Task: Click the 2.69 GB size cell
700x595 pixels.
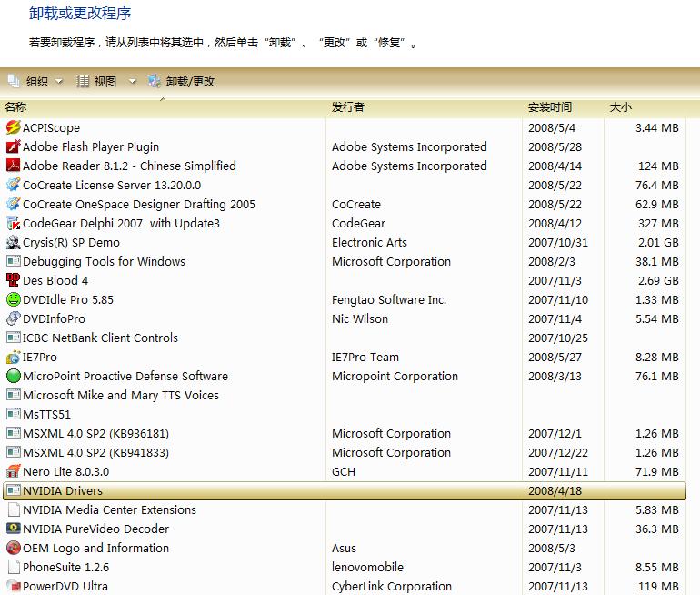Action: [x=658, y=280]
